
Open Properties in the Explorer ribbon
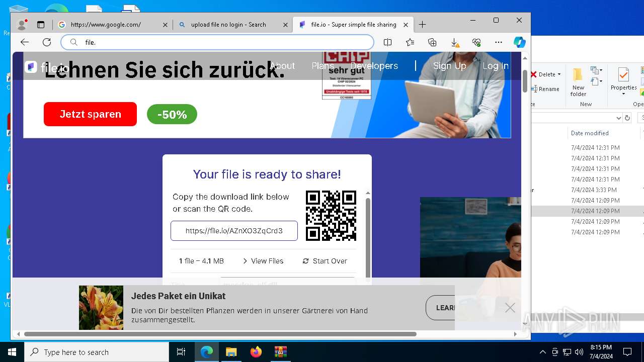pos(623,82)
